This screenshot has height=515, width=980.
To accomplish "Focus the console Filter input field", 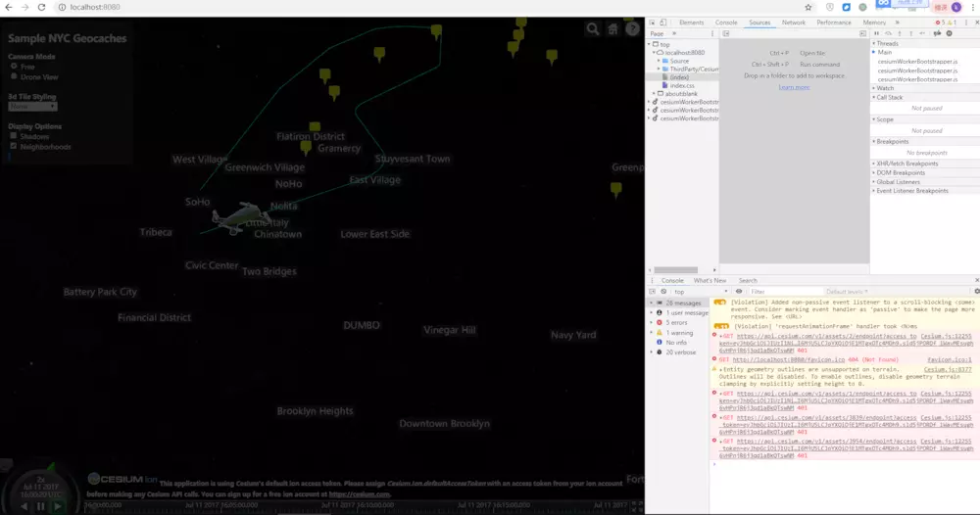I will point(784,292).
